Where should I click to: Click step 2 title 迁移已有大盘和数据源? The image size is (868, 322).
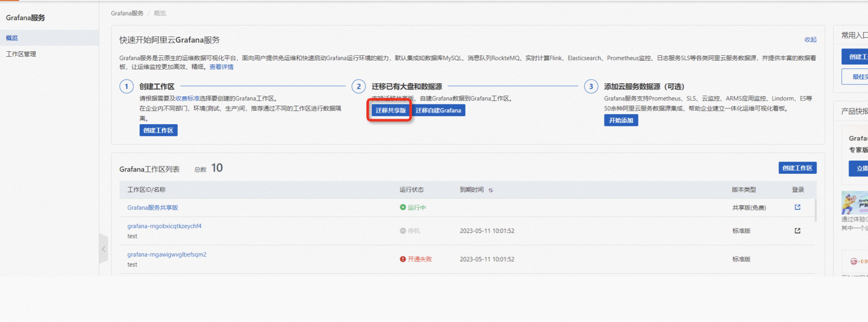407,86
